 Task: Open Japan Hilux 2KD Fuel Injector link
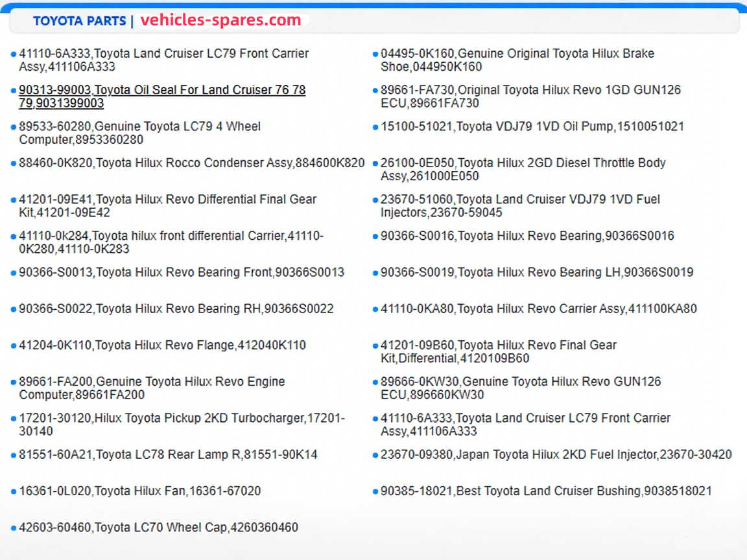tap(556, 455)
